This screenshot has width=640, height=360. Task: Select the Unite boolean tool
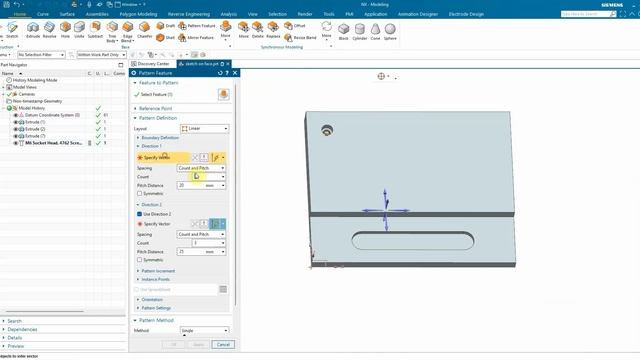[x=79, y=31]
